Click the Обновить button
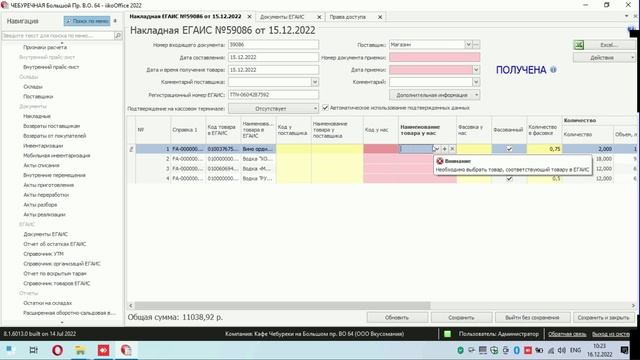640x360 pixels. (x=397, y=318)
